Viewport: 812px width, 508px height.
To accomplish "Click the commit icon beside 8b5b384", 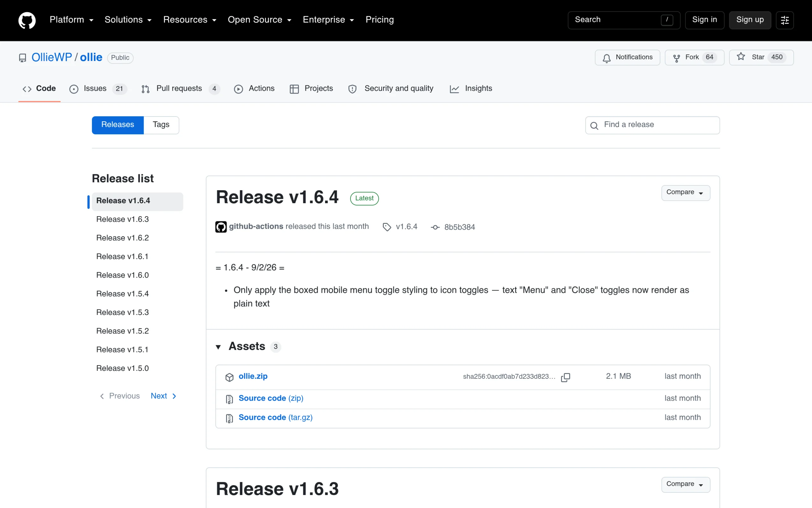I will [435, 227].
